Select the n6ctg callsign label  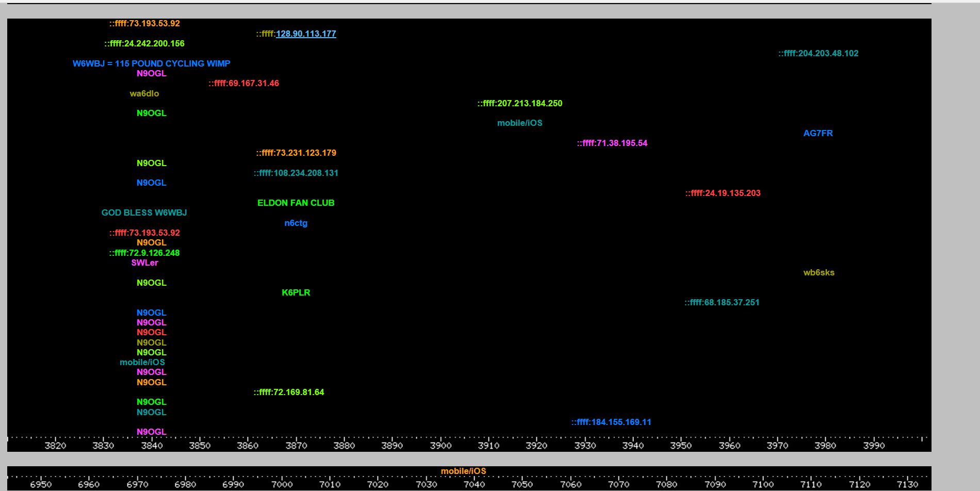(296, 223)
